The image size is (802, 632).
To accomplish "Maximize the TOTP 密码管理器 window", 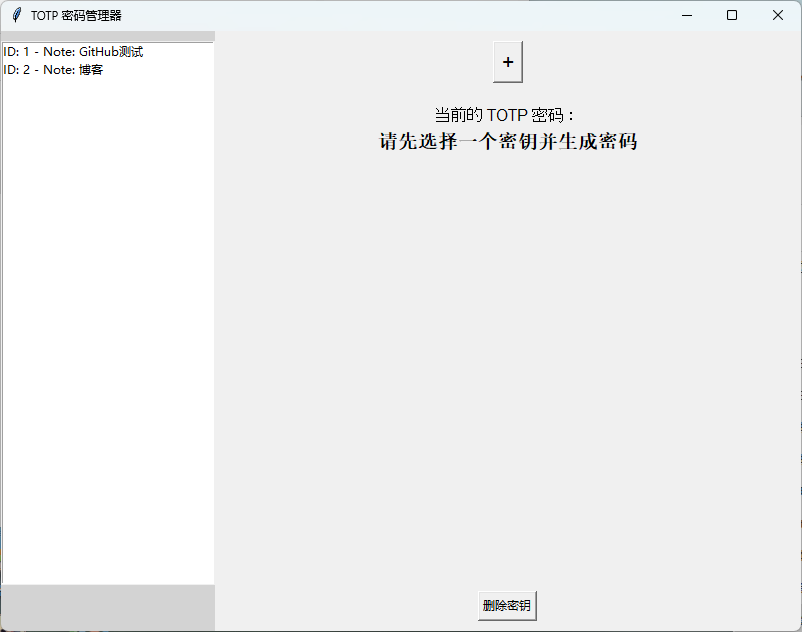I will [x=732, y=15].
